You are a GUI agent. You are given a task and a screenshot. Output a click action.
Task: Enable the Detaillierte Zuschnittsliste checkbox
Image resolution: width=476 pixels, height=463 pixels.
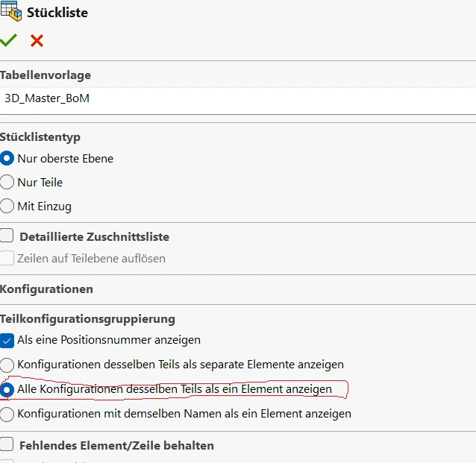click(x=7, y=236)
